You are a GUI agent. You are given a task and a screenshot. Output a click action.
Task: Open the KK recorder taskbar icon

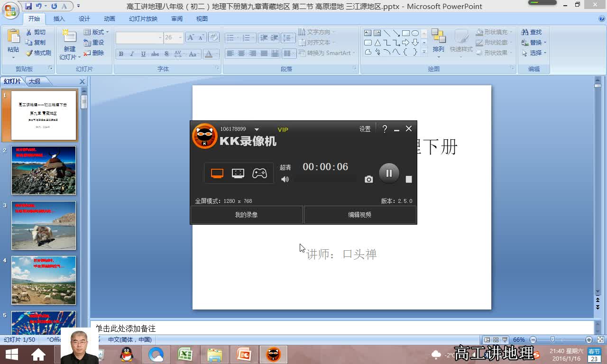click(x=273, y=354)
